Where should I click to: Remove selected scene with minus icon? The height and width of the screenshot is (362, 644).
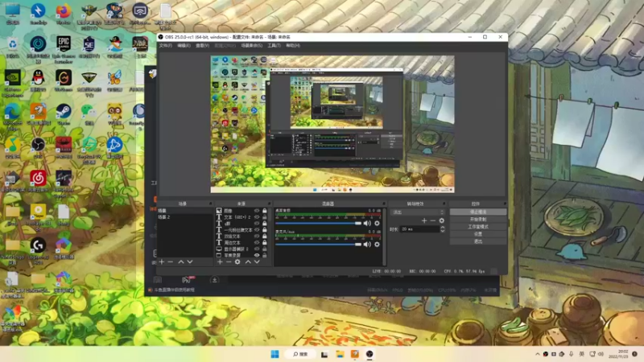click(171, 262)
